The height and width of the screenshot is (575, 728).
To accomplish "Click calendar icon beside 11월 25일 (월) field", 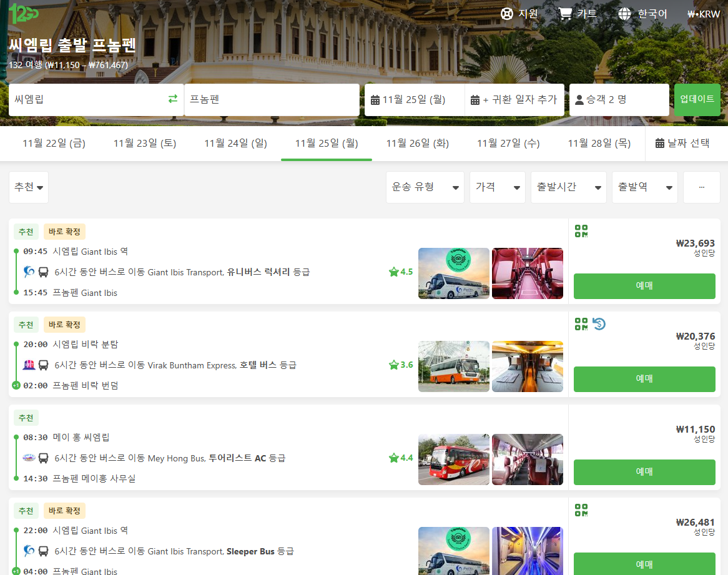I will pos(375,100).
